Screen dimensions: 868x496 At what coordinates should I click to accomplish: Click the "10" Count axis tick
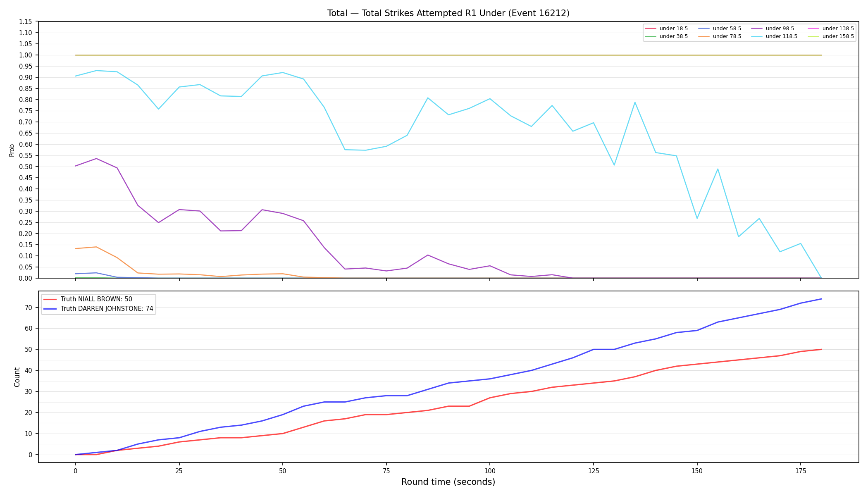pos(29,434)
